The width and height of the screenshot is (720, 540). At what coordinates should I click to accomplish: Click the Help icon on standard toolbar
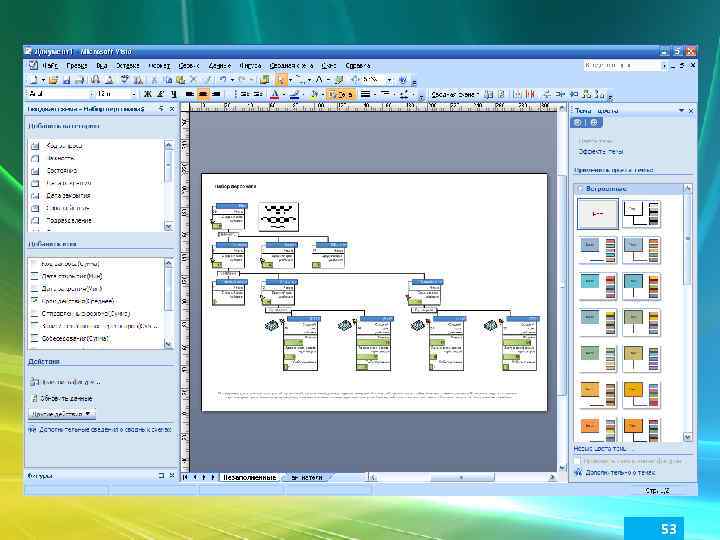pyautogui.click(x=403, y=80)
